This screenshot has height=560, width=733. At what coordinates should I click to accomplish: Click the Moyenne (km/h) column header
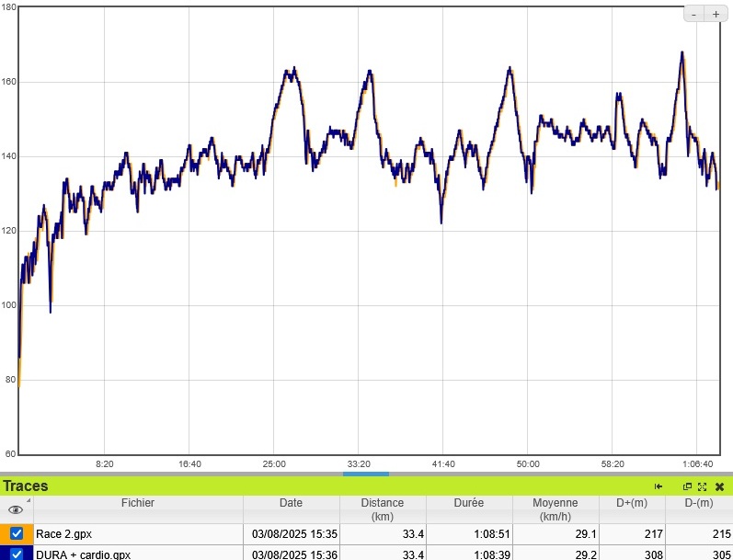click(x=555, y=509)
